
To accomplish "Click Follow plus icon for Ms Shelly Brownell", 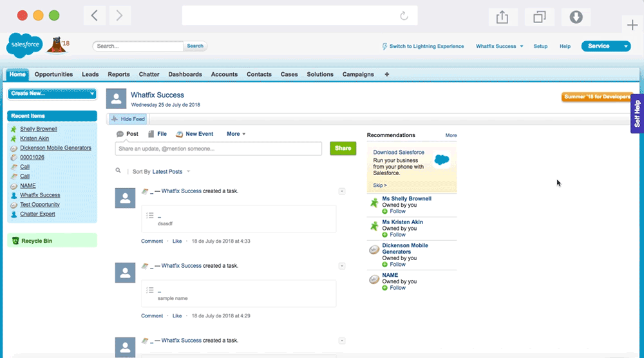I will tap(385, 211).
